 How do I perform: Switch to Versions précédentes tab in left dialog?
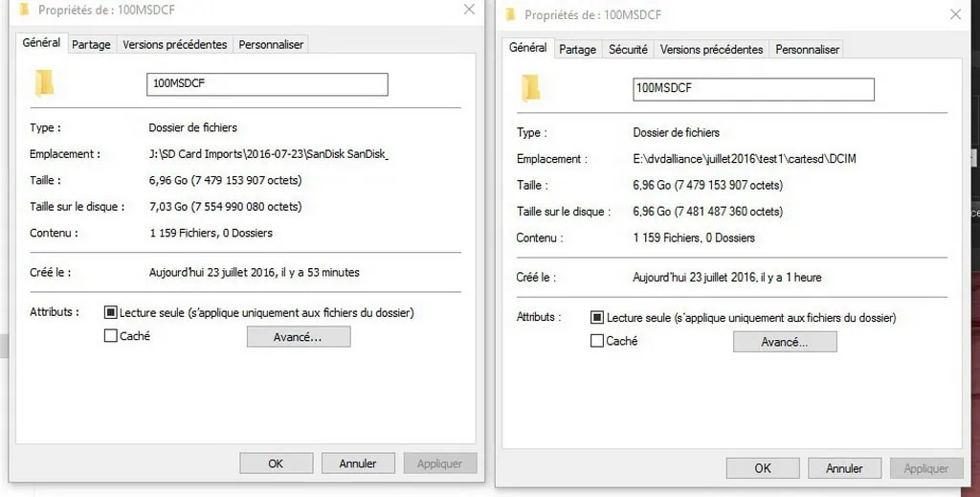[175, 44]
